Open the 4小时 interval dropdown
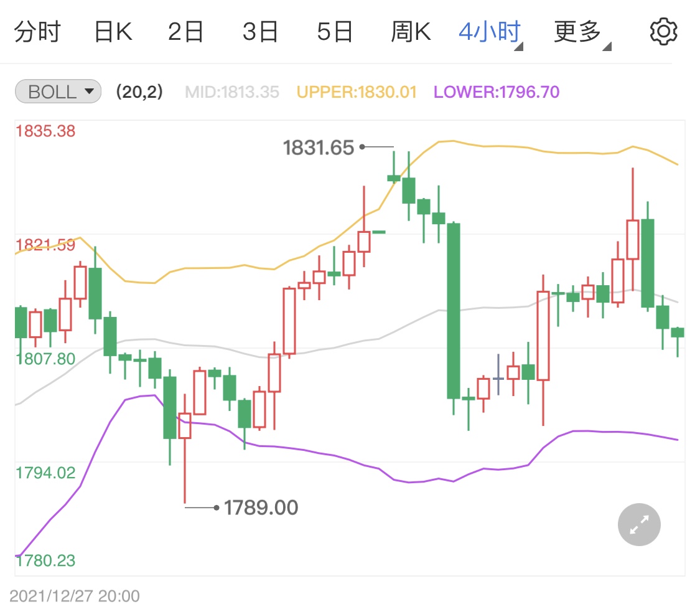 (491, 32)
